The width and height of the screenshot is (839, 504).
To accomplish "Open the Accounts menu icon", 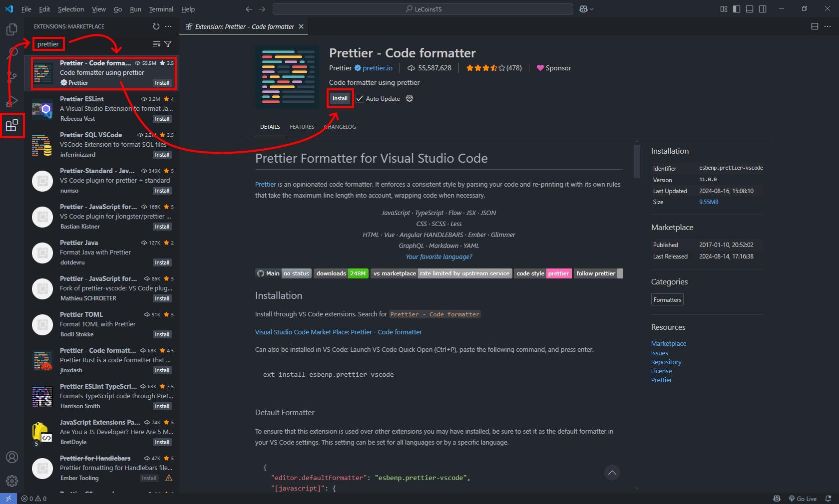I will pos(11,457).
